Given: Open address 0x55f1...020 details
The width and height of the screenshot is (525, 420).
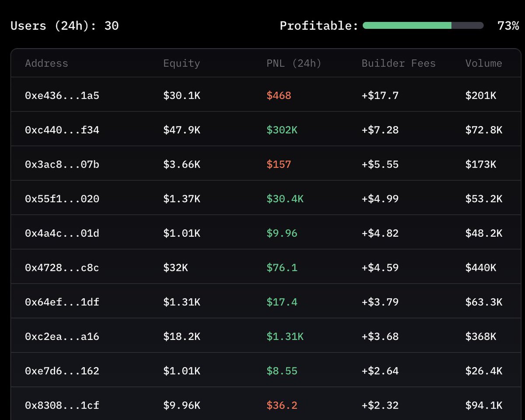Looking at the screenshot, I should pos(61,198).
